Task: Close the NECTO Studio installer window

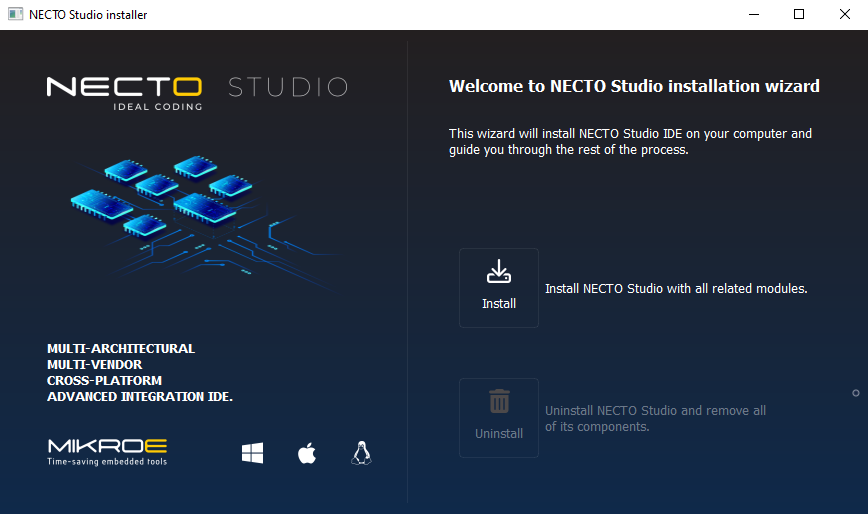Action: [844, 14]
